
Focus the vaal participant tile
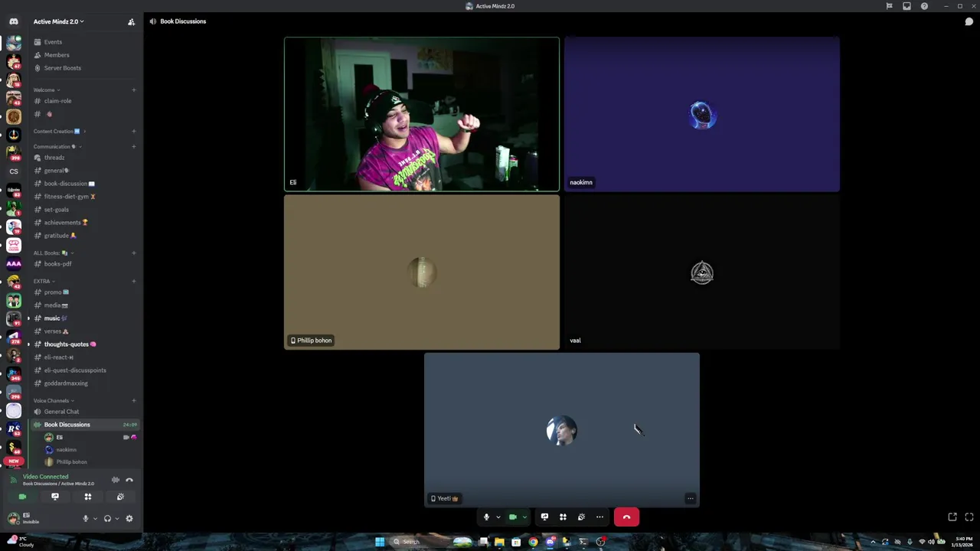coord(702,272)
